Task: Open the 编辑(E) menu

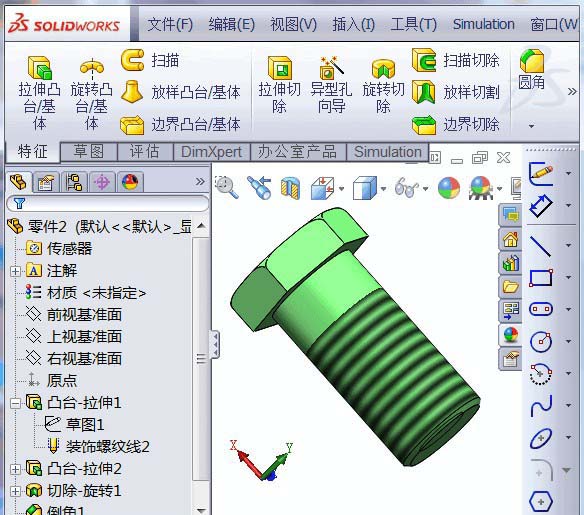Action: point(232,25)
